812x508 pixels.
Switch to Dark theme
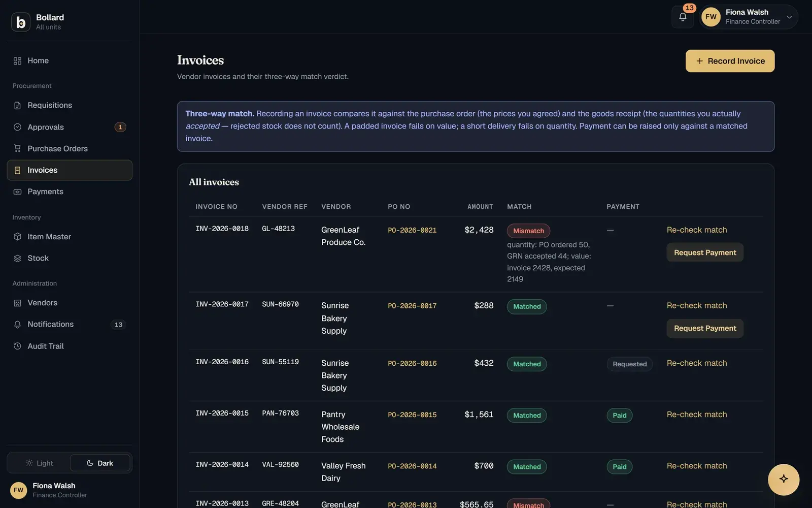[100, 463]
